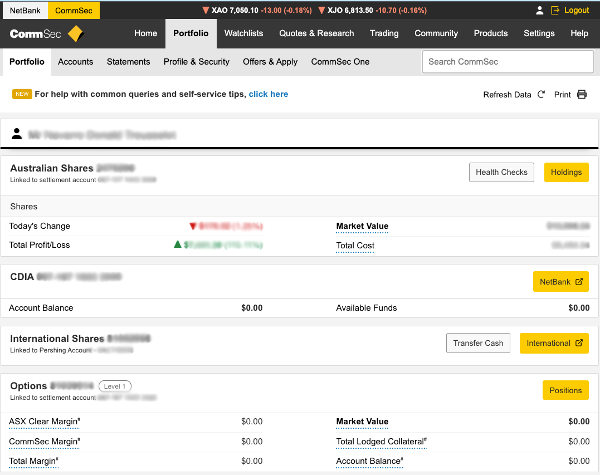Click the Australian Shares heading
This screenshot has width=600, height=475.
pos(52,168)
